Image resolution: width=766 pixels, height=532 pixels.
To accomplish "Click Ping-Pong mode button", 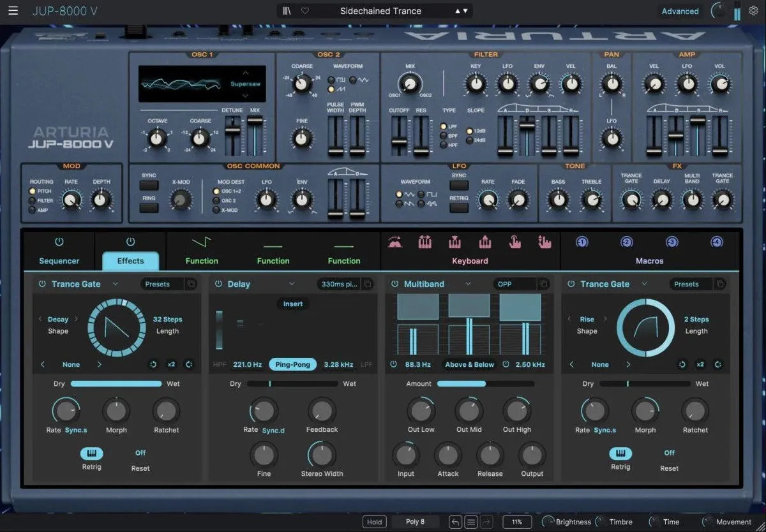I will coord(292,364).
